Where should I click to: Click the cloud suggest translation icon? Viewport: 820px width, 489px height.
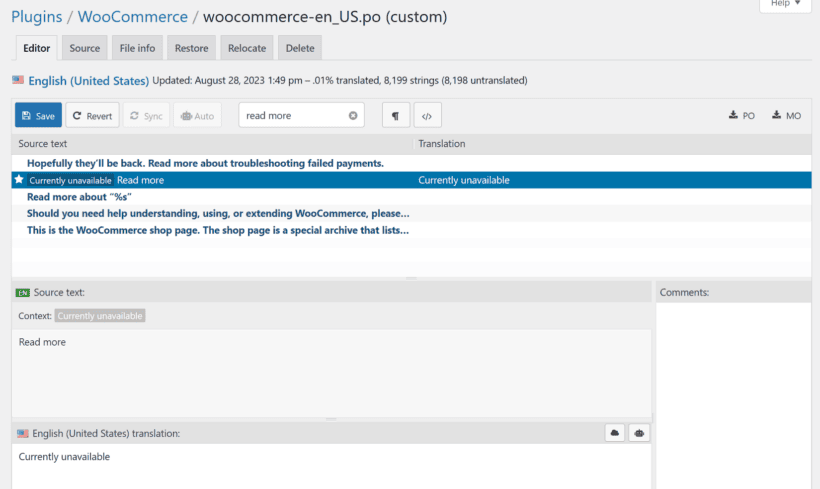pos(615,433)
